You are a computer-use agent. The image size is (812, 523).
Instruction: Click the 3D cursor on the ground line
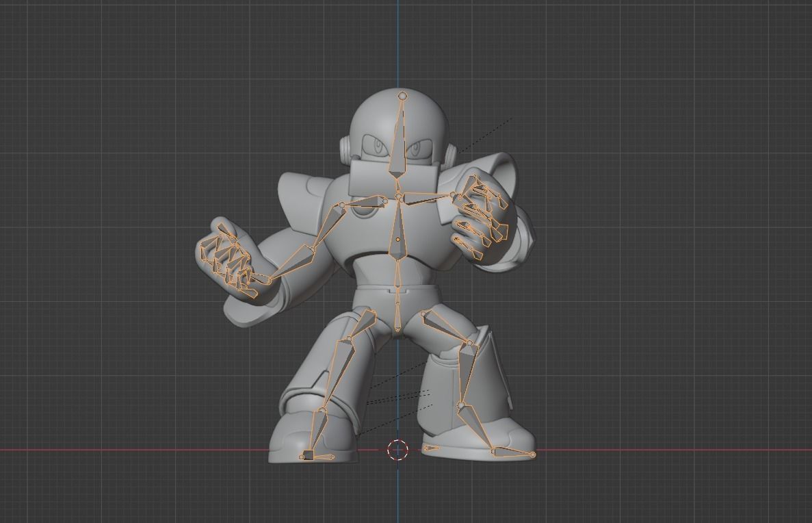(x=397, y=449)
